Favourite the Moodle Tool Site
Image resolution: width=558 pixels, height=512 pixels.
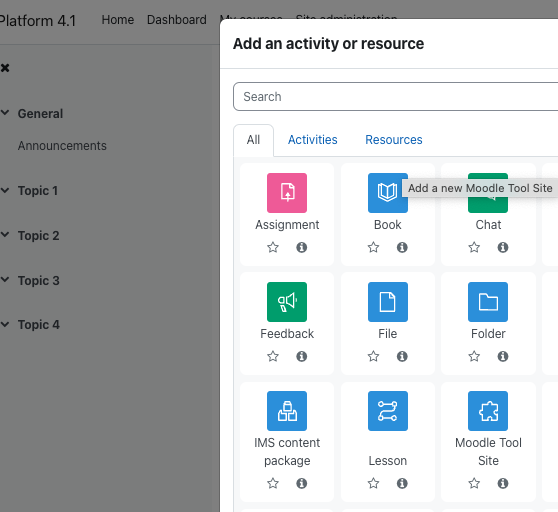[474, 483]
